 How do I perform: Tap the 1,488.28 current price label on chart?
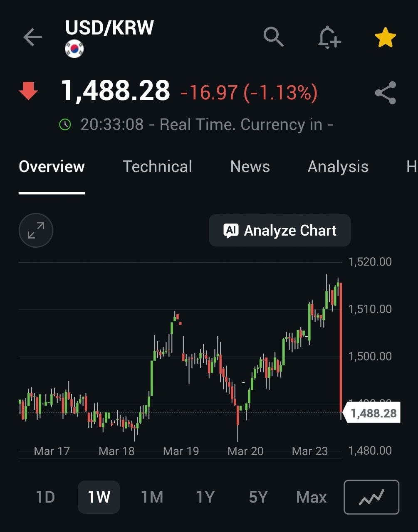click(373, 413)
